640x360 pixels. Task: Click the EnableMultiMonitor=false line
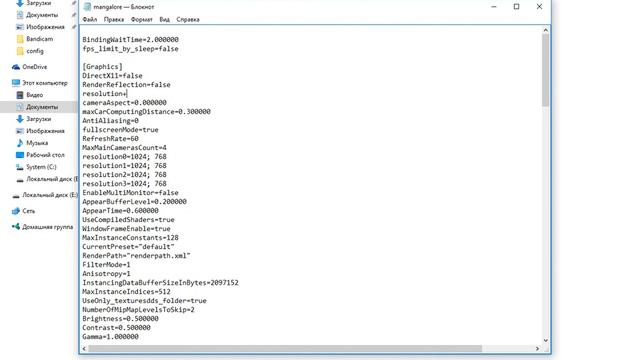(131, 193)
